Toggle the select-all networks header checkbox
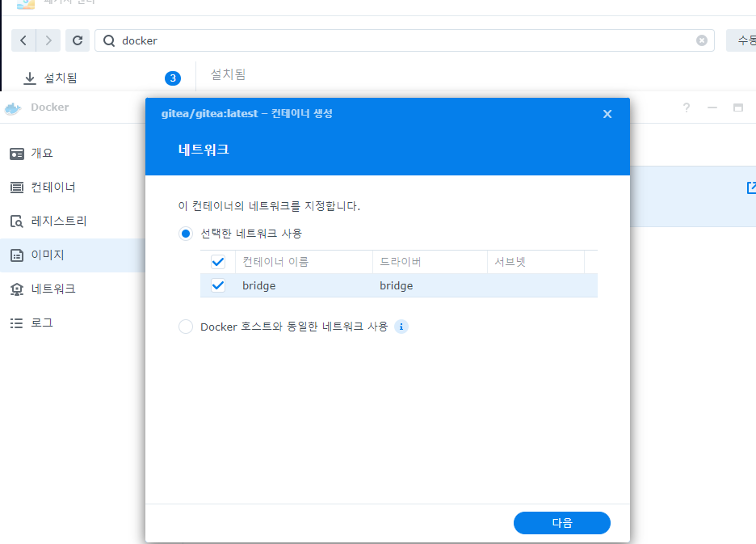Image resolution: width=756 pixels, height=544 pixels. (x=218, y=262)
